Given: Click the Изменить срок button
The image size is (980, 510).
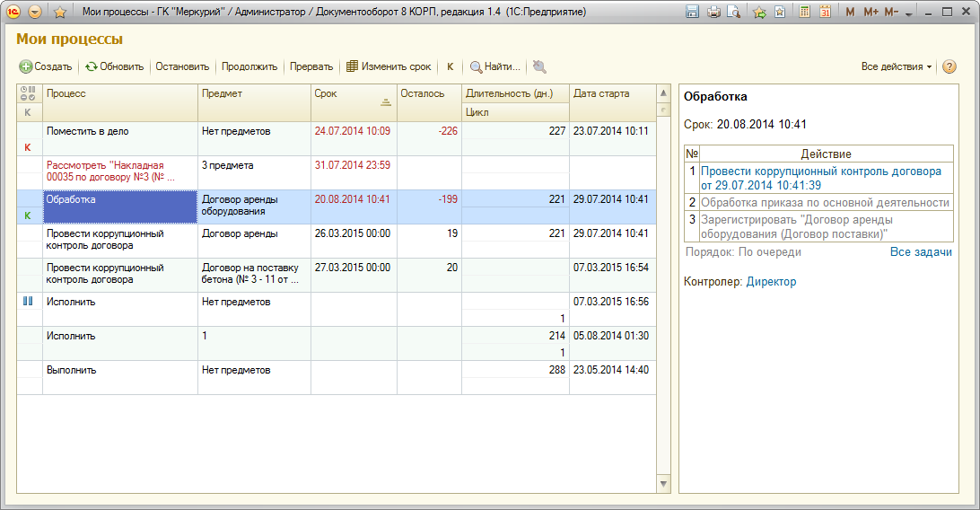Looking at the screenshot, I should (389, 66).
